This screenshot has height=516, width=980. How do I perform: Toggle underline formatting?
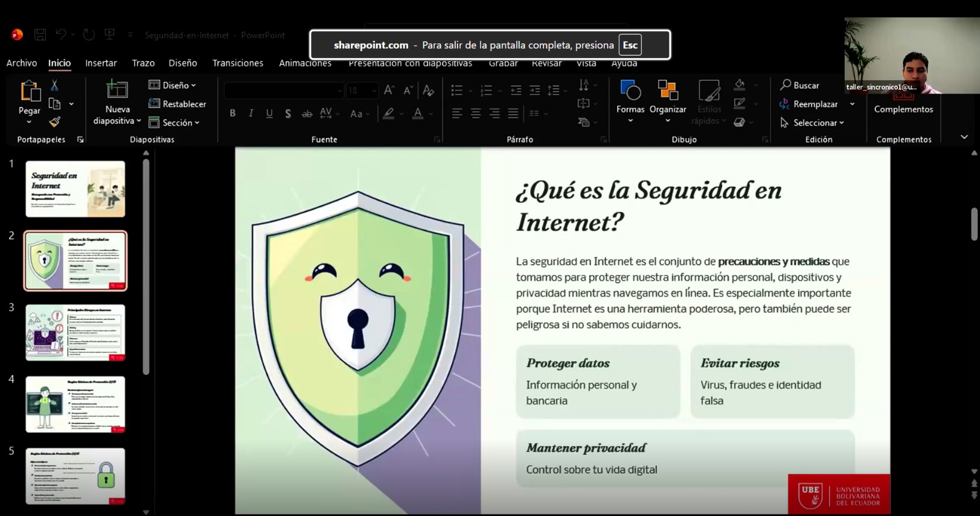(269, 113)
